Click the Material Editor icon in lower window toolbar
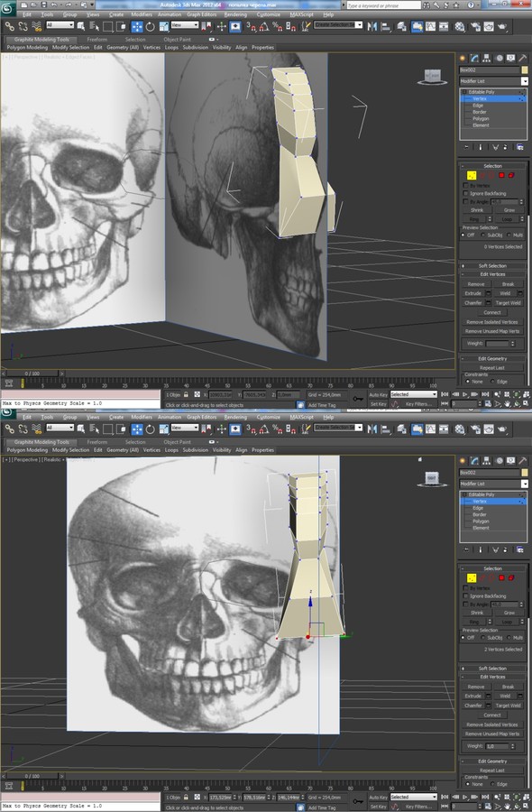The image size is (532, 812). (x=460, y=429)
